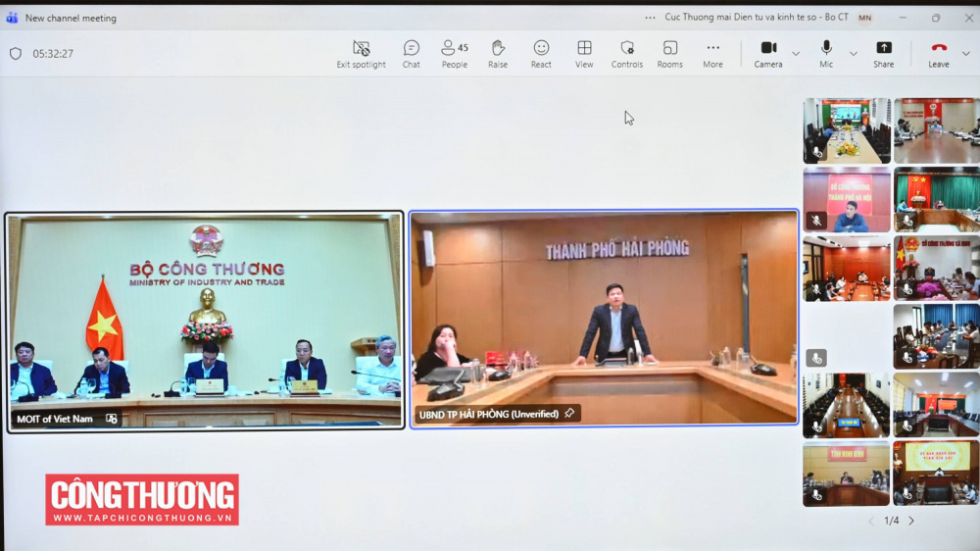
Task: Expand the Camera options dropdown arrow
Action: 796,54
